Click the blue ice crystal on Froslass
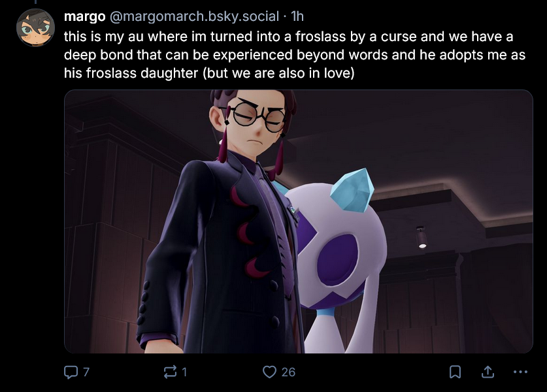This screenshot has height=392, width=547. point(352,190)
